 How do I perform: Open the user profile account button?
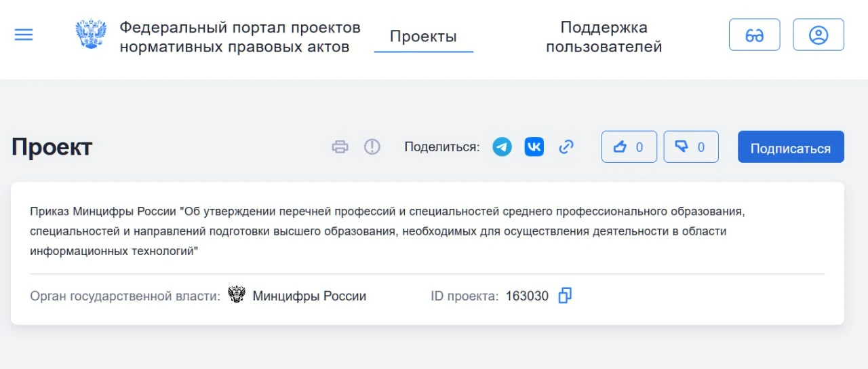point(818,35)
